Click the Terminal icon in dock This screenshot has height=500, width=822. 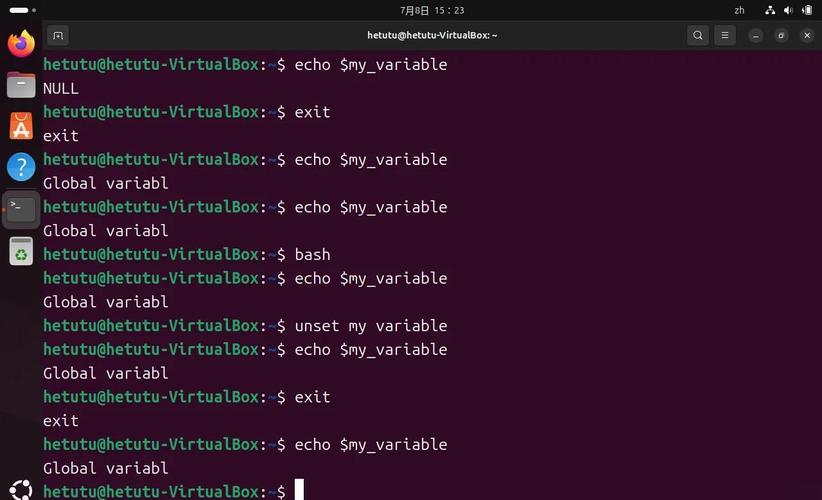coord(21,209)
